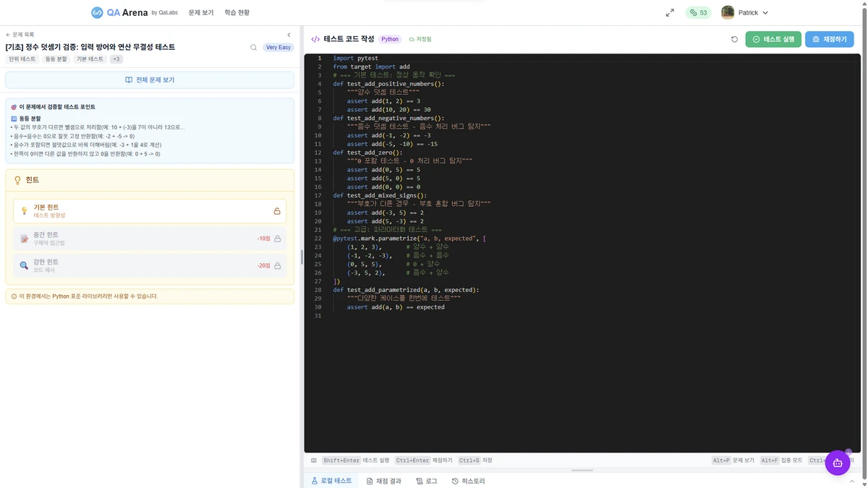Open the AI chatbot floating button

pos(838,463)
